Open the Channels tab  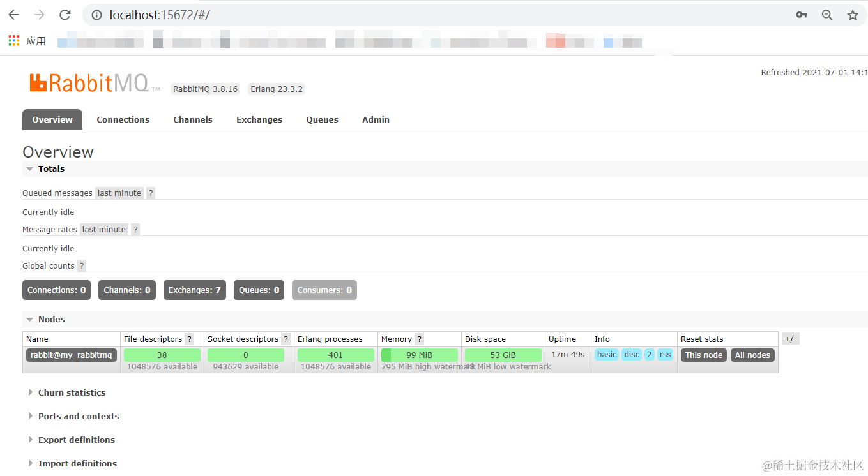tap(193, 119)
